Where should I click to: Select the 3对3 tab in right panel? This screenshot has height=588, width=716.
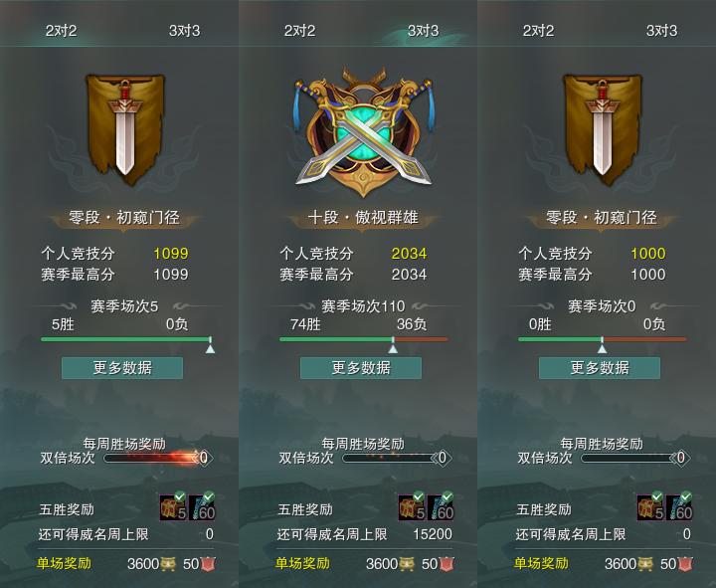661,31
